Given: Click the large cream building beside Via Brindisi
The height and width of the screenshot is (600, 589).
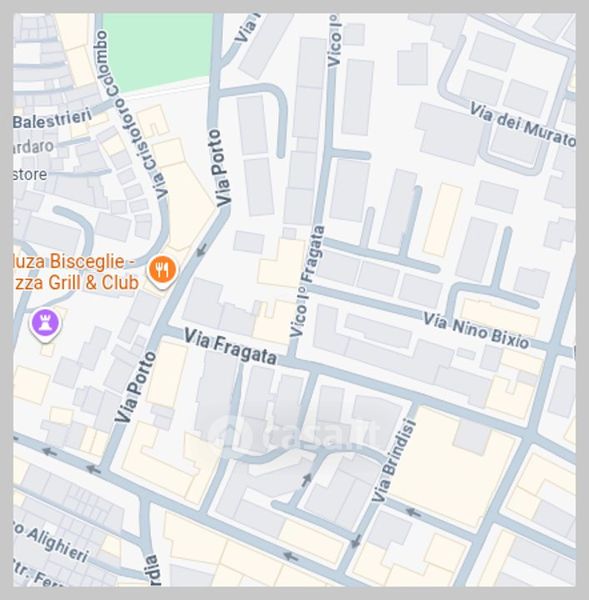Looking at the screenshot, I should point(454,465).
